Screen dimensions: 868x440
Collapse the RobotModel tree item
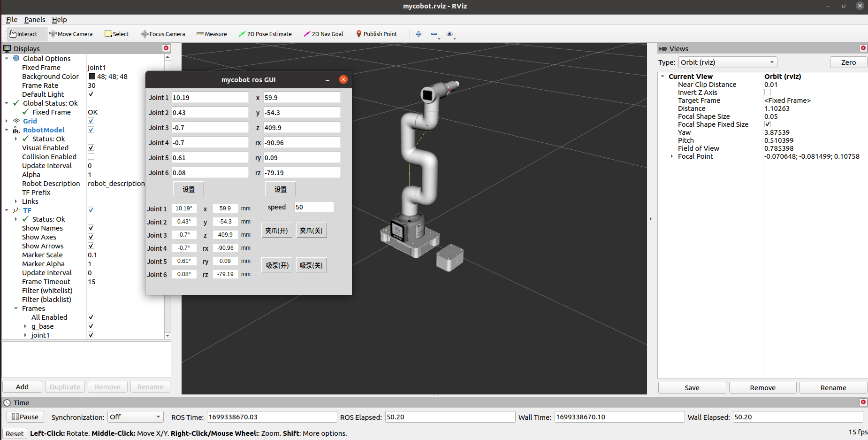[x=7, y=130]
